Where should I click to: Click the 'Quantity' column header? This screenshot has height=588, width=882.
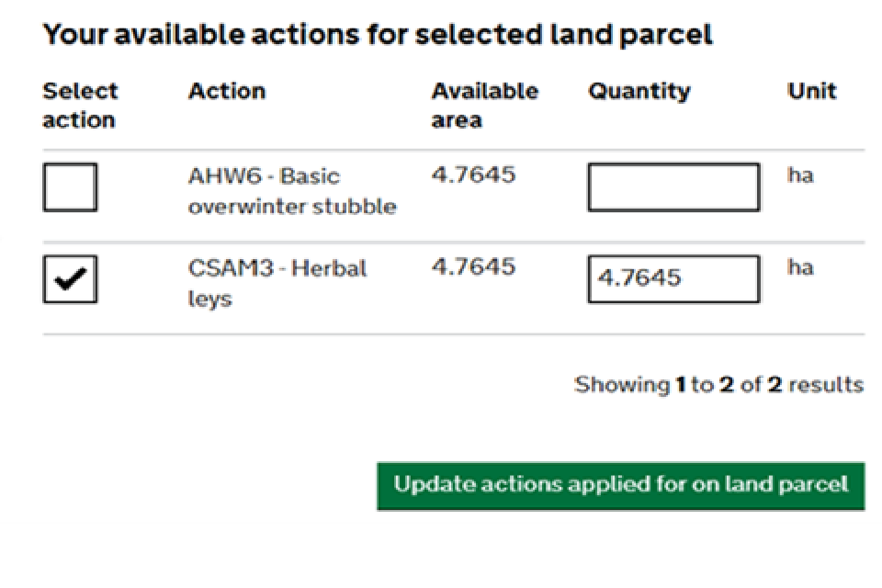click(x=639, y=91)
